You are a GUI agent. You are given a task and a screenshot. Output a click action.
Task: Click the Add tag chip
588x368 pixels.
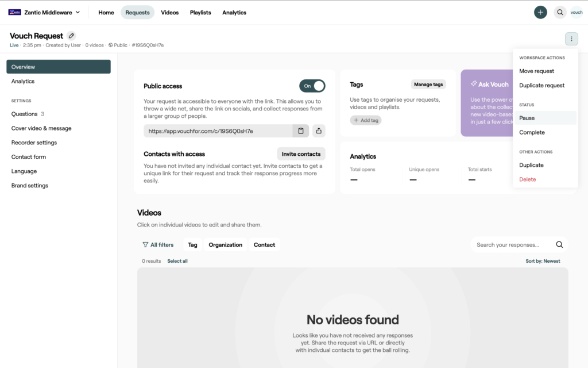tap(366, 120)
